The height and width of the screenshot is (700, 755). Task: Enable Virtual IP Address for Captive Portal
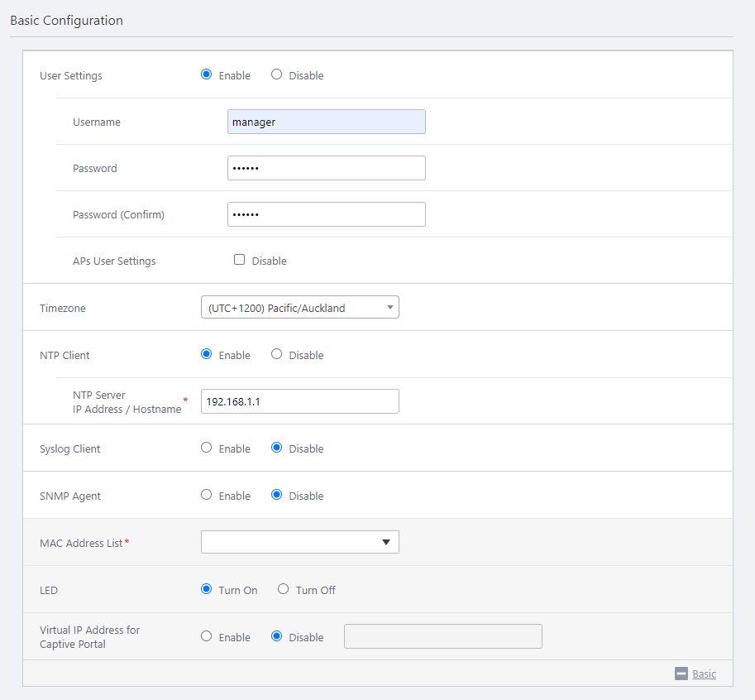click(207, 636)
